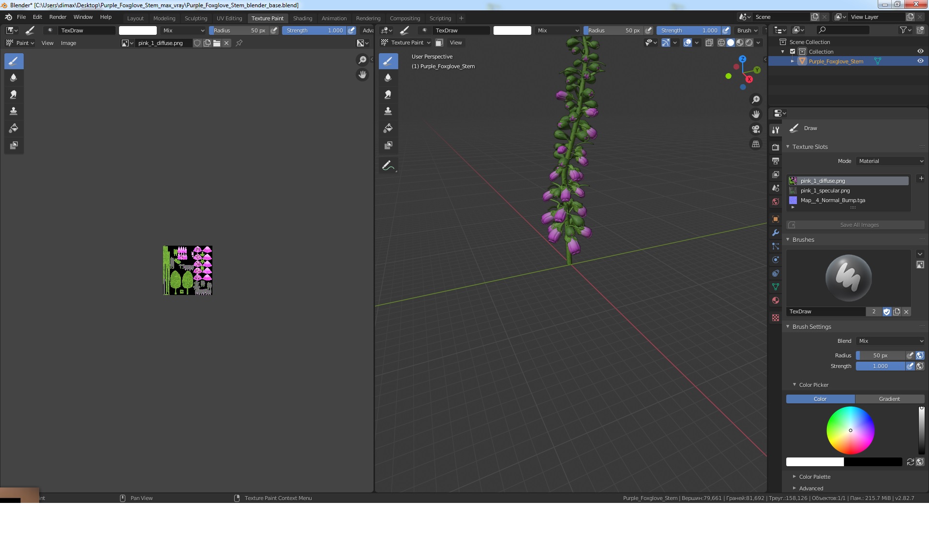Select Map__4_Normal_Bump.tga texture slot
Screen dimensions: 929x560
(848, 200)
